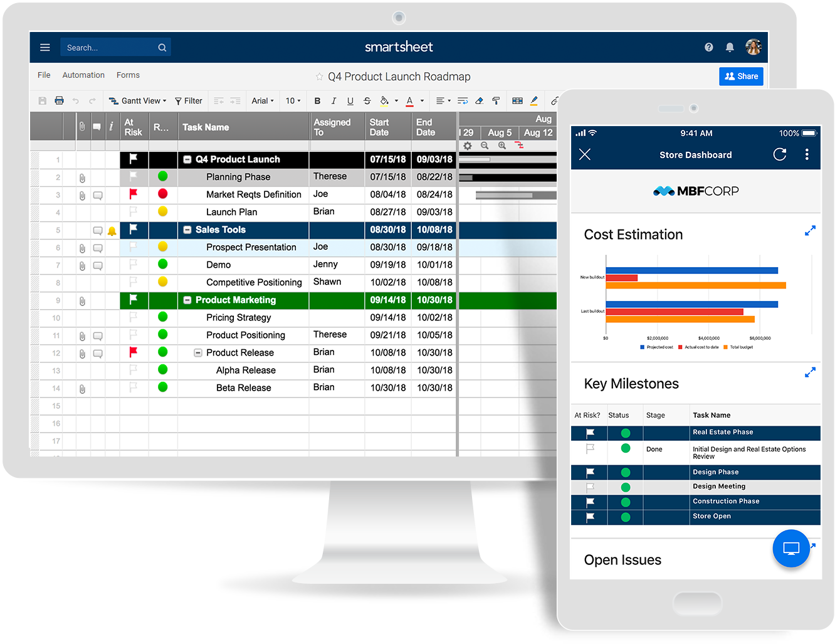Collapse the Product Marketing group
This screenshot has height=644, width=835.
pyautogui.click(x=187, y=300)
